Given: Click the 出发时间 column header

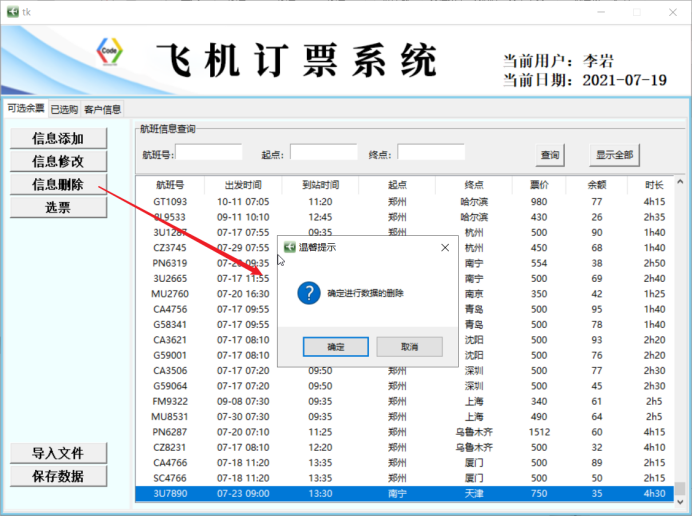Looking at the screenshot, I should (243, 185).
